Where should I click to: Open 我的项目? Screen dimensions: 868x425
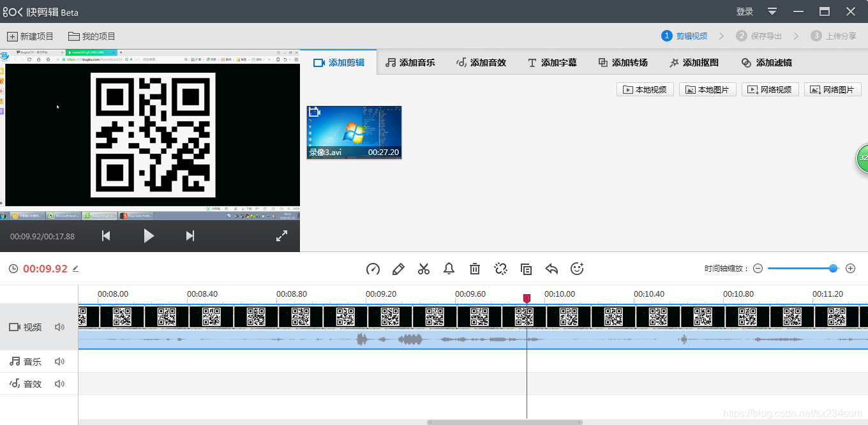pyautogui.click(x=92, y=36)
